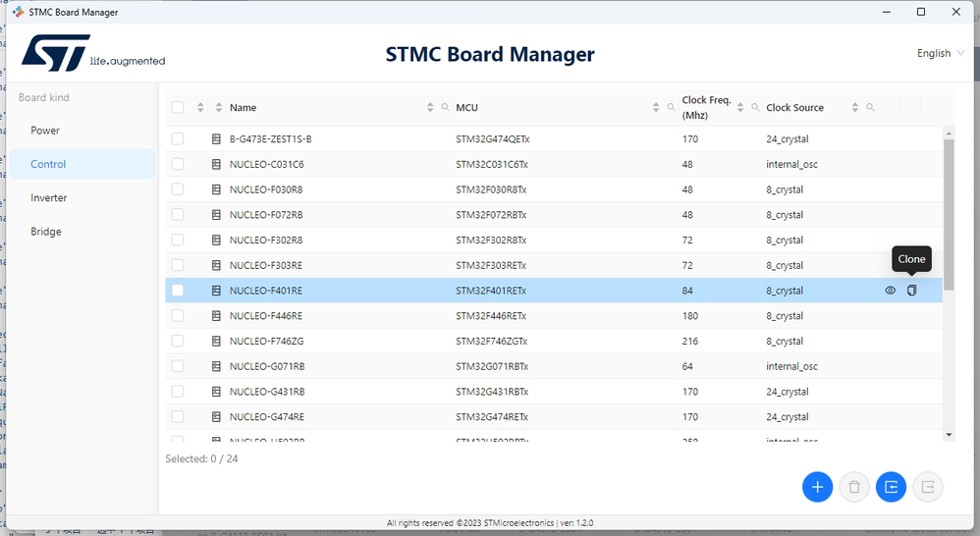Image resolution: width=980 pixels, height=536 pixels.
Task: Click the scrollbar down arrow
Action: [x=949, y=435]
